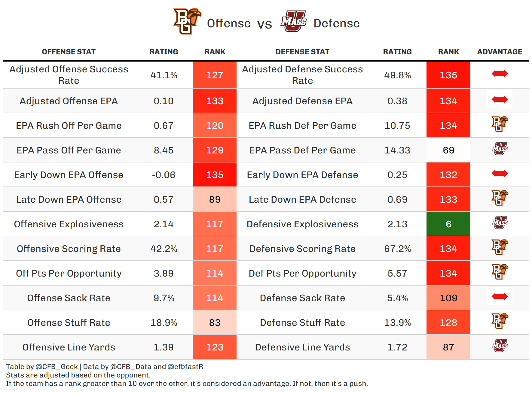Click the Bowling Green advantage logo in EPA Rush row

500,124
